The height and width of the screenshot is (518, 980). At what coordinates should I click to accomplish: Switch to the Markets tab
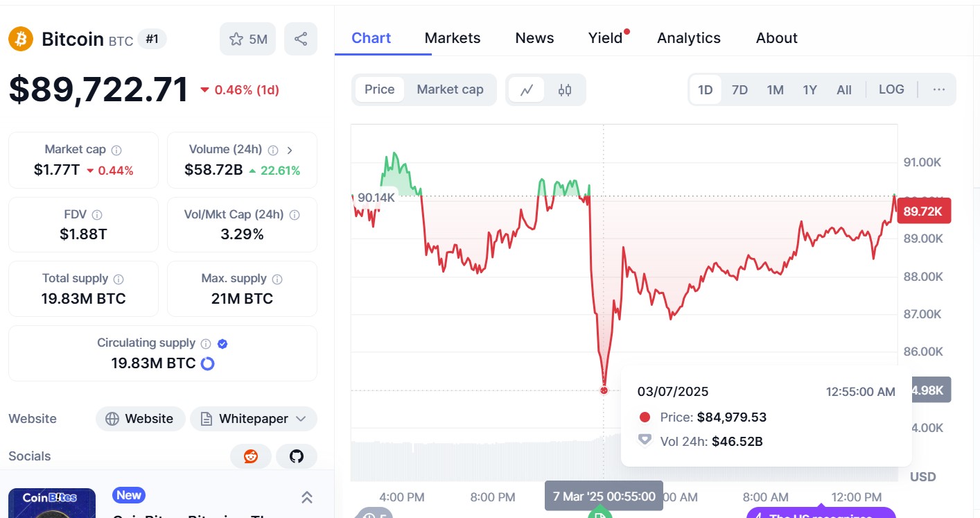click(452, 38)
